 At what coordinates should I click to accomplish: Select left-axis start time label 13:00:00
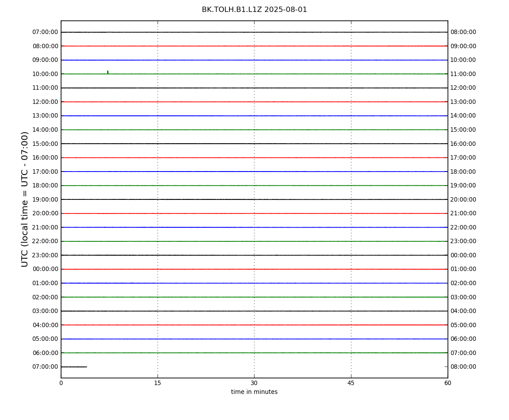[x=45, y=116]
